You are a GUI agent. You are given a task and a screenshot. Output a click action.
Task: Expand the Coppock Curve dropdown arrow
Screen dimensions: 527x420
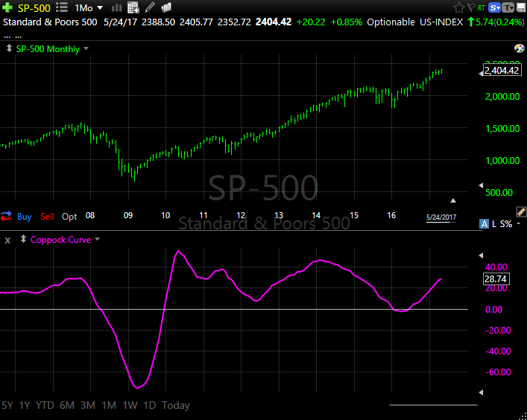98,239
